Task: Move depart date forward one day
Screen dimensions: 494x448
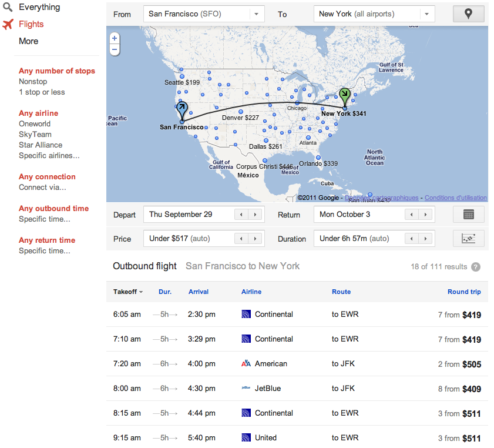Action: point(255,215)
